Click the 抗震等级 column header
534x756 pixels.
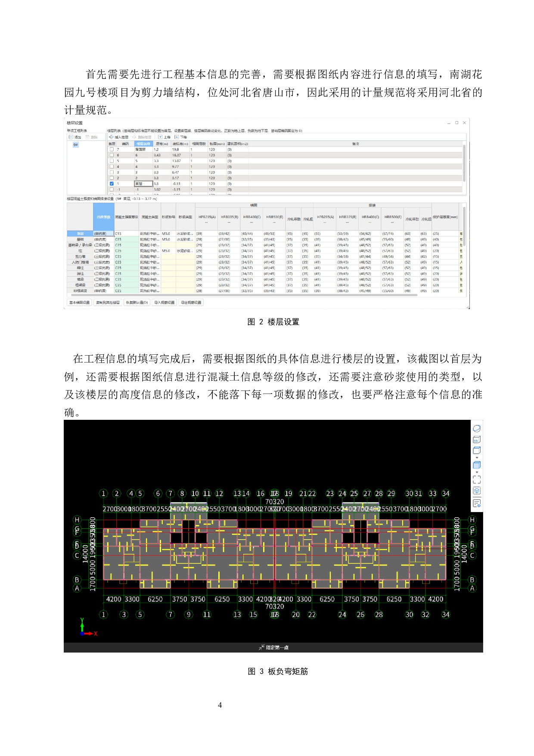103,217
